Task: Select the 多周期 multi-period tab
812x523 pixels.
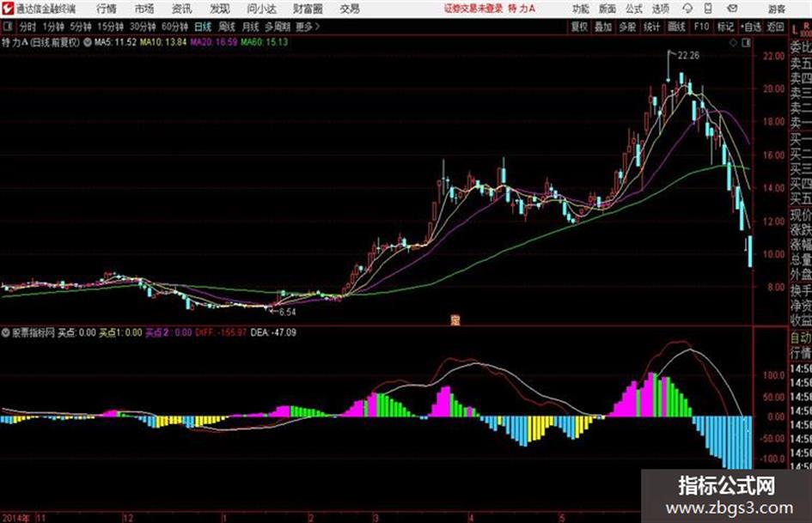Action: pos(278,27)
